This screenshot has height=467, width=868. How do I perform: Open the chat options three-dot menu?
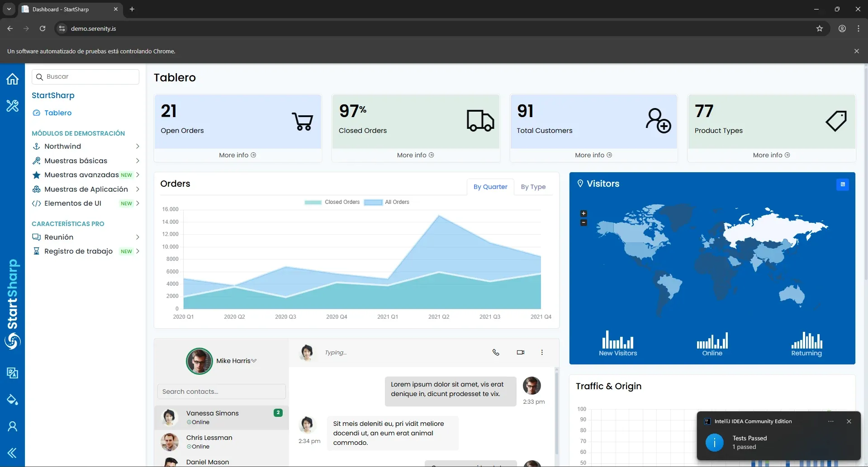(541, 352)
